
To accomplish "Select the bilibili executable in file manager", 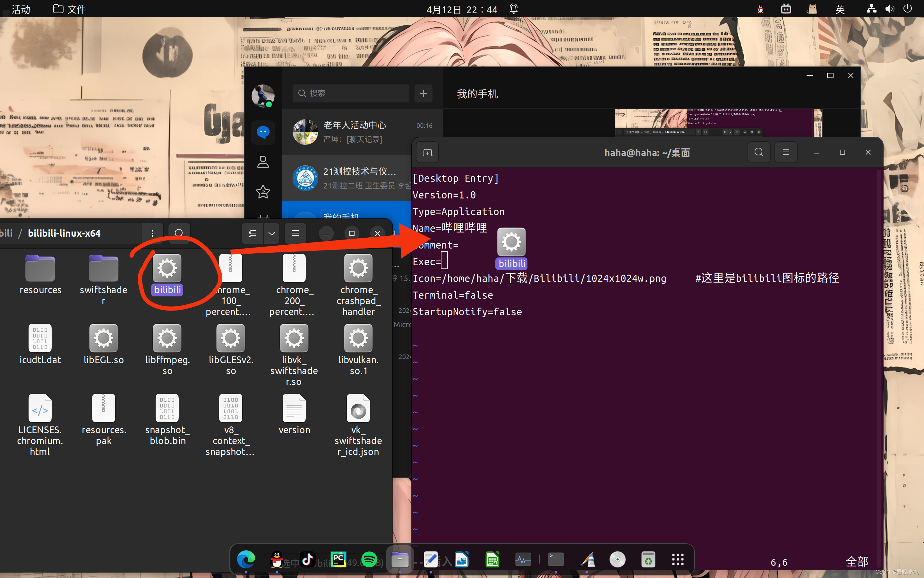I will [x=167, y=275].
